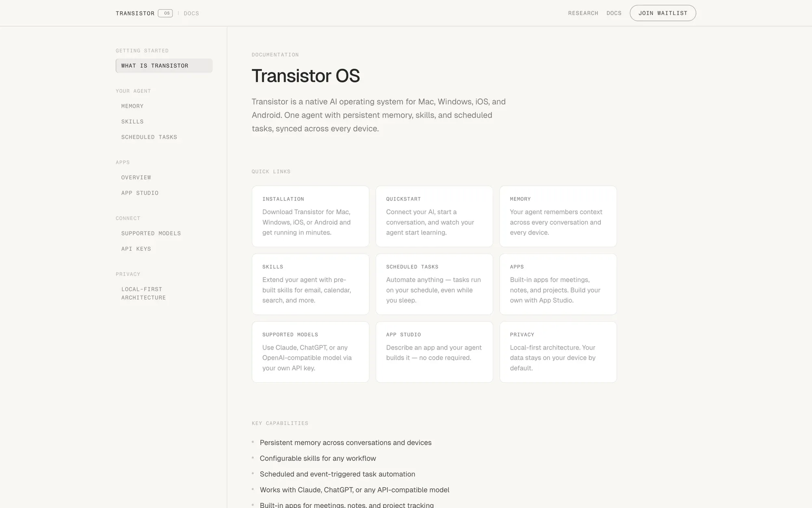Click the Your Agent sidebar heading
812x508 pixels.
coord(133,91)
